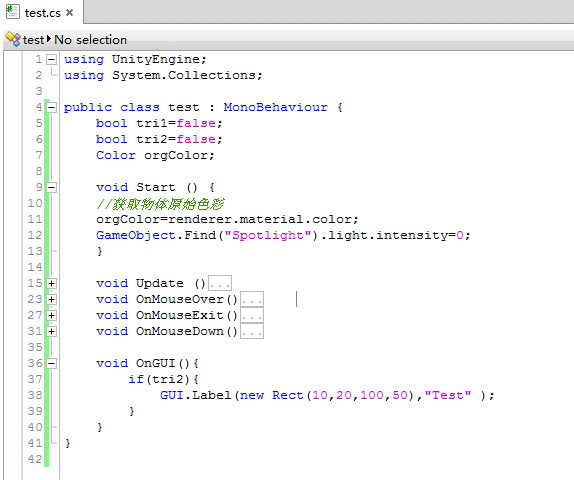Image resolution: width=574 pixels, height=480 pixels.
Task: Place cursor in the orgColor=renderer.material.color line
Action: pos(227,219)
